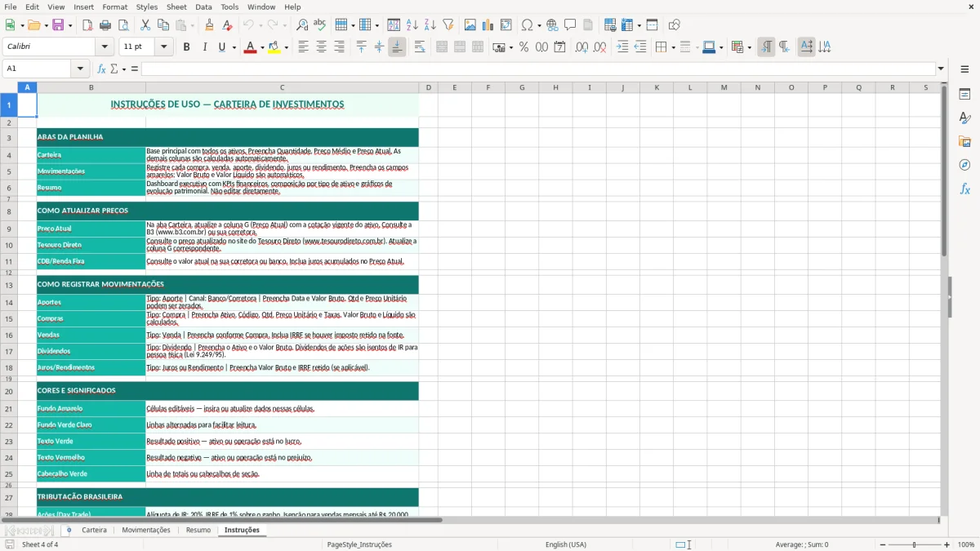Screen dimensions: 980x551
Task: Format as percent
Action: (523, 47)
